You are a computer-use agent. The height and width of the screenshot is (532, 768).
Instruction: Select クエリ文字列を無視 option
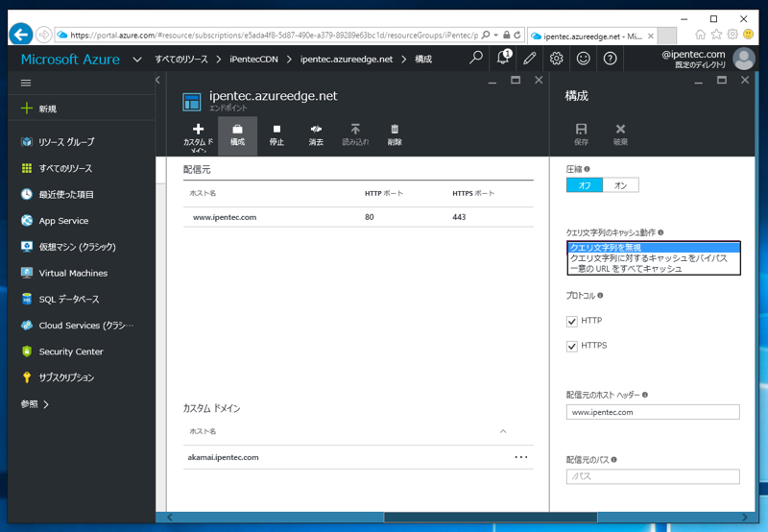654,248
